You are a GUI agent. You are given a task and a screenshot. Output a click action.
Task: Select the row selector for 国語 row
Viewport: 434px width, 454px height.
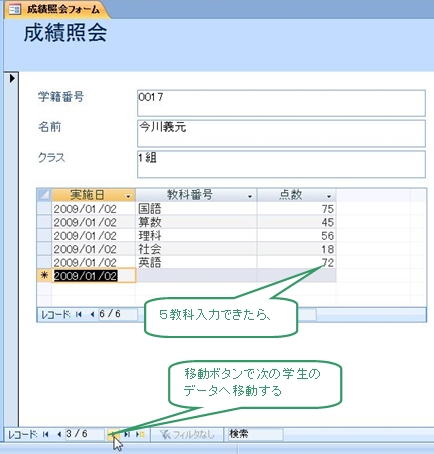44,209
